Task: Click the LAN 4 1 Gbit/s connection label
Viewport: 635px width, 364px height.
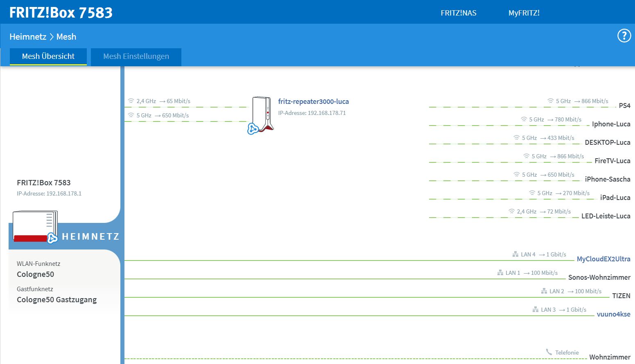Action: pos(544,254)
